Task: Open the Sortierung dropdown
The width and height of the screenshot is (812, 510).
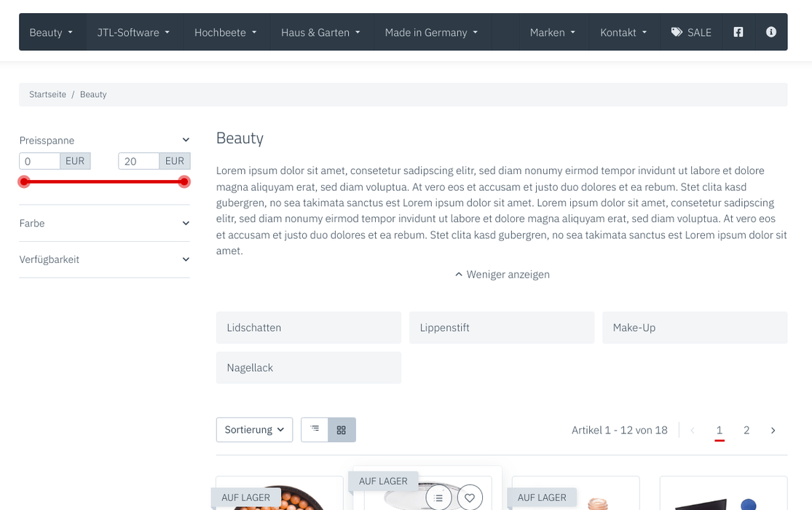Action: tap(254, 430)
